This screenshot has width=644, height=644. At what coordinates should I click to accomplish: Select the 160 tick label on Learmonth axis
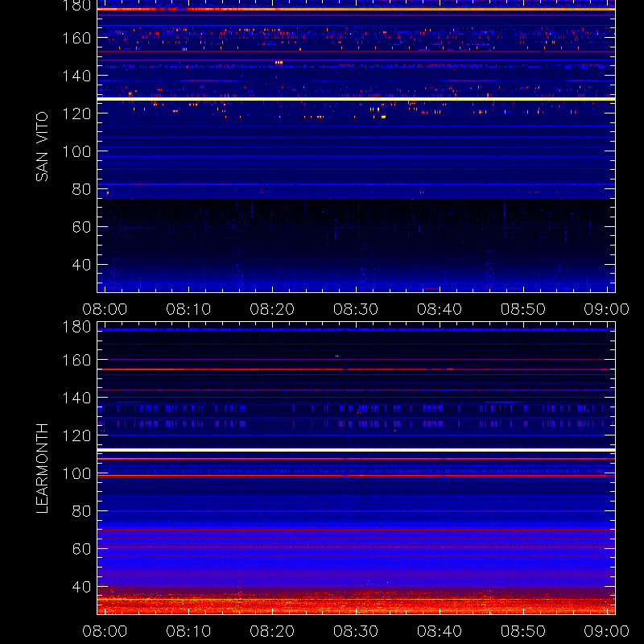point(76,360)
